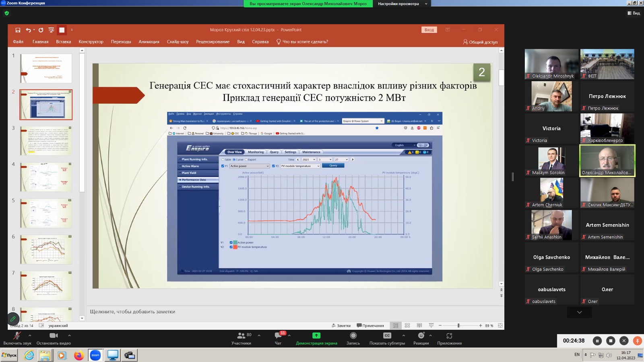
Task: Pause the screen recorder timer
Action: pyautogui.click(x=597, y=341)
